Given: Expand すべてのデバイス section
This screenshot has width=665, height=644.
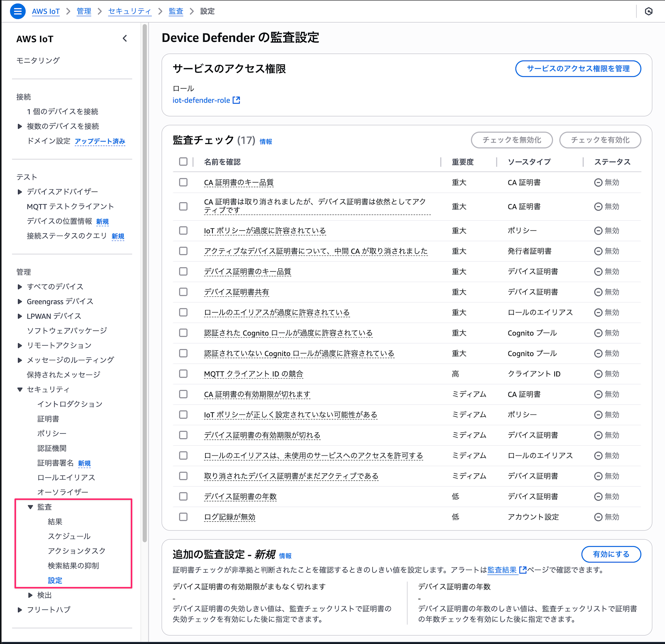Looking at the screenshot, I should coord(20,287).
